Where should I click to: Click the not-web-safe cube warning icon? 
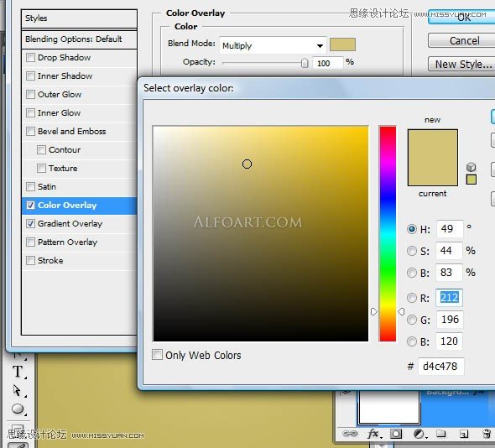471,167
